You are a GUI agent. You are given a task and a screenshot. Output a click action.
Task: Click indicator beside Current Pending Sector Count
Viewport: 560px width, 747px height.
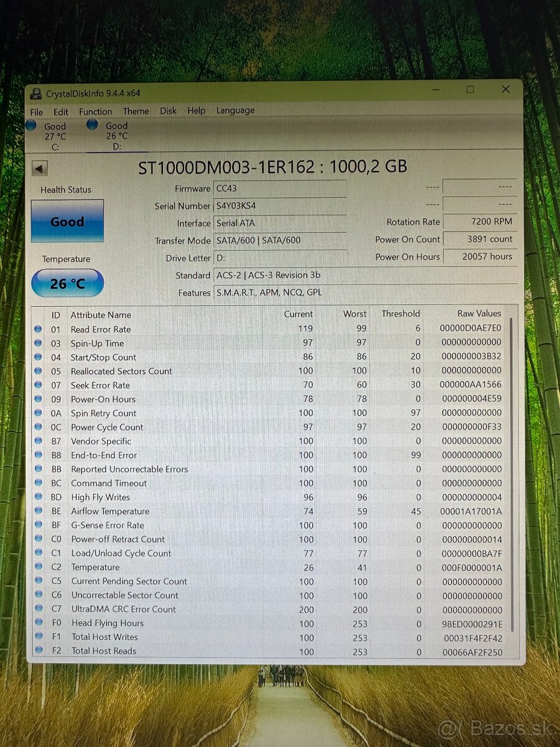(x=38, y=581)
